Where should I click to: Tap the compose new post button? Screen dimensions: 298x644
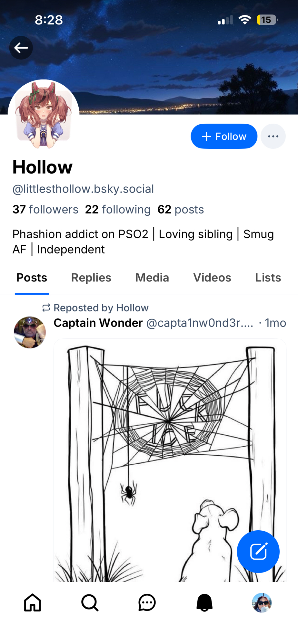coord(258,552)
